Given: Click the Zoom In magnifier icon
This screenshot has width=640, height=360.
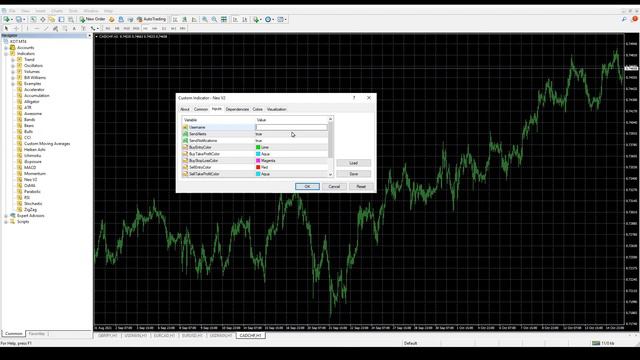Looking at the screenshot, I should pos(205,19).
